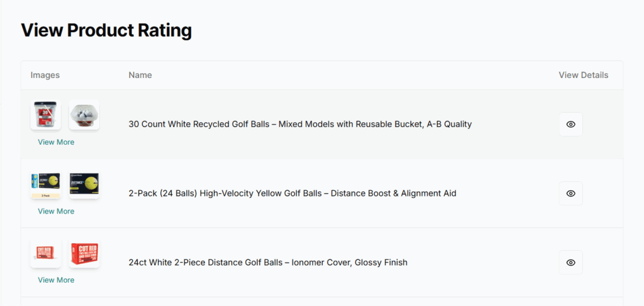Open the bagged white golf balls thumbnail
Viewport: 644px width, 306px height.
pyautogui.click(x=84, y=116)
